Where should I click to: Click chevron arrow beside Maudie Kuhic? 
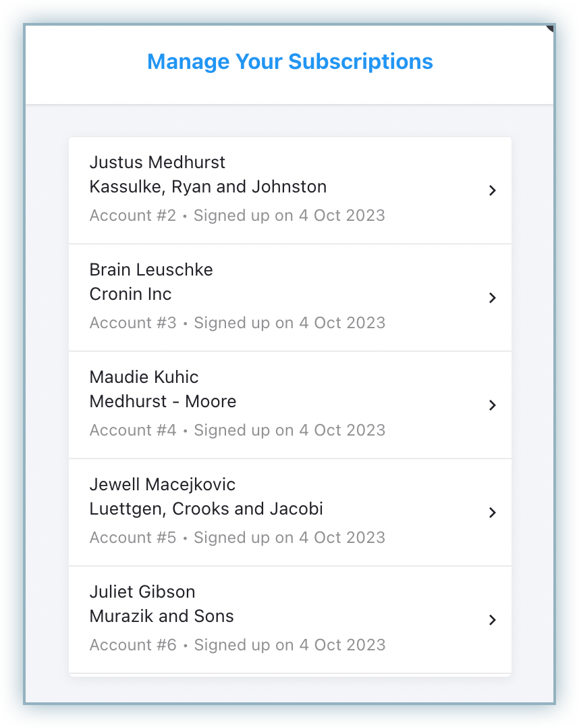[x=492, y=405]
